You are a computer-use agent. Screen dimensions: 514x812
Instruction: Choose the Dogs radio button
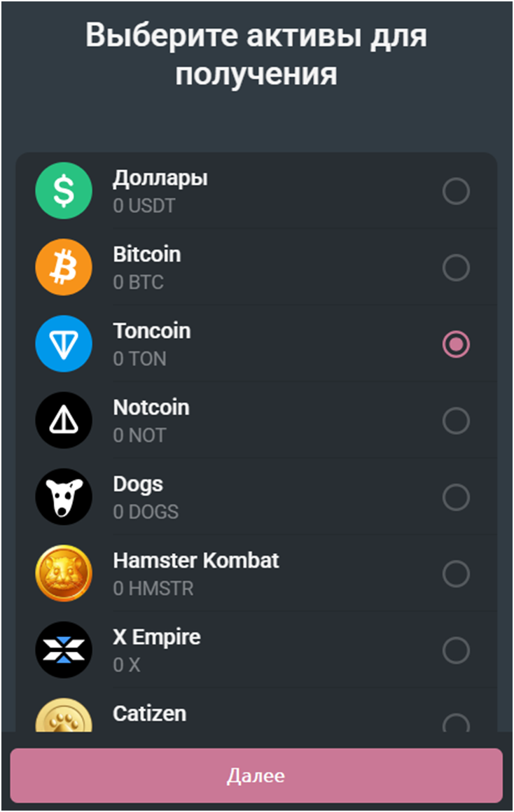point(456,497)
